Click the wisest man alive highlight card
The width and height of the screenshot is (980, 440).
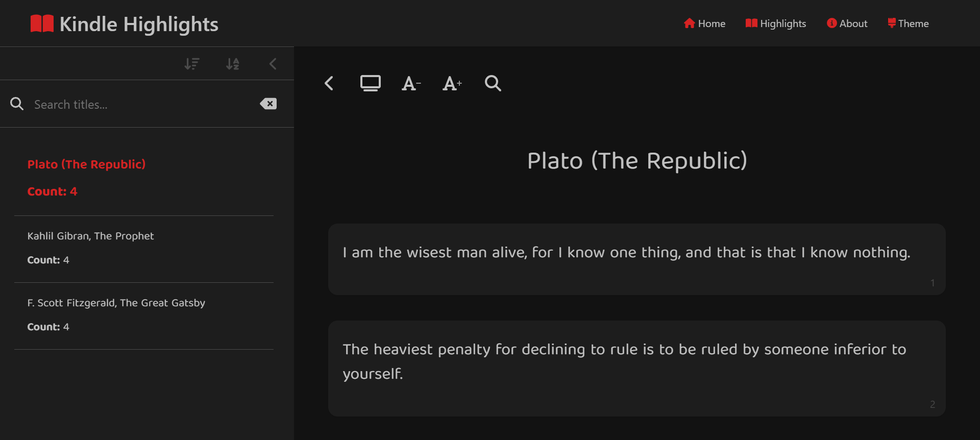636,259
